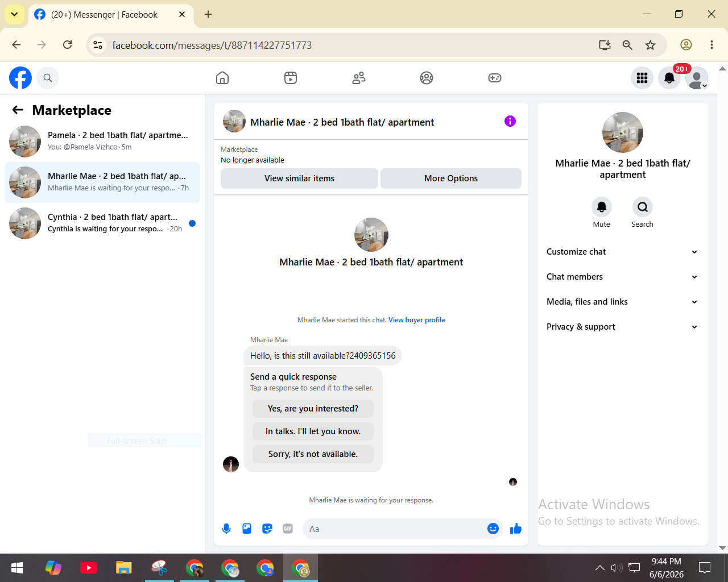Open Snipping Tool from the taskbar

(x=159, y=568)
